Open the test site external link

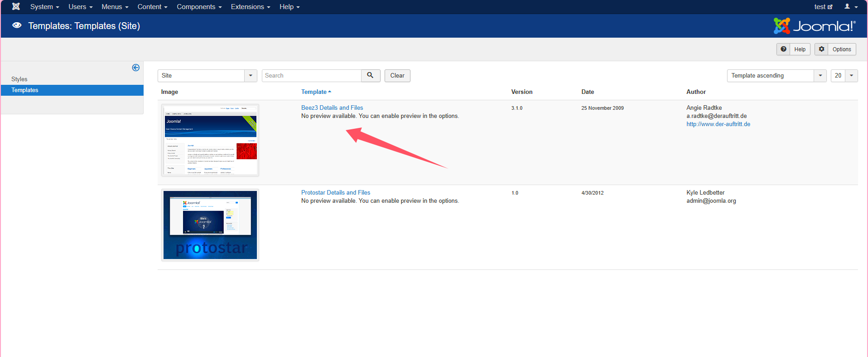[823, 7]
